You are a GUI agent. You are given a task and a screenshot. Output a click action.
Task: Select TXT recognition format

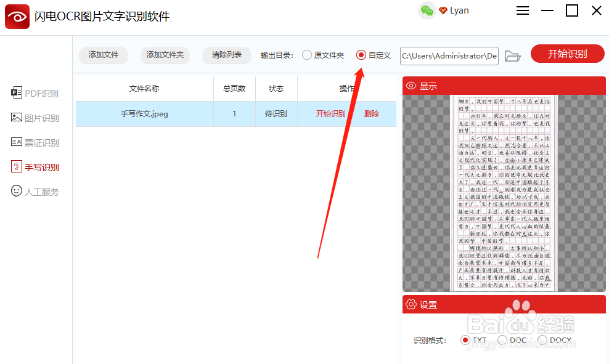[466, 339]
